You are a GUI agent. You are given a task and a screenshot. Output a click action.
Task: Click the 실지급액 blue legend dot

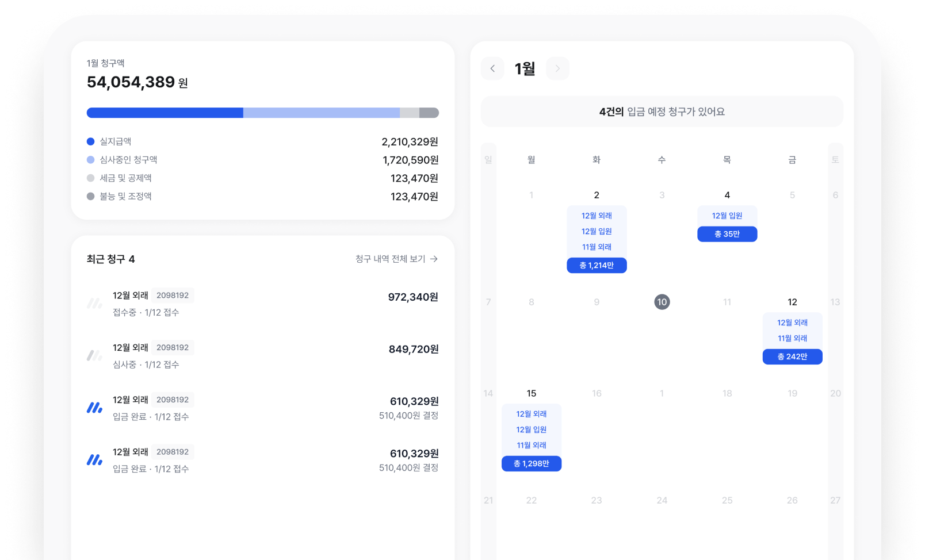90,141
